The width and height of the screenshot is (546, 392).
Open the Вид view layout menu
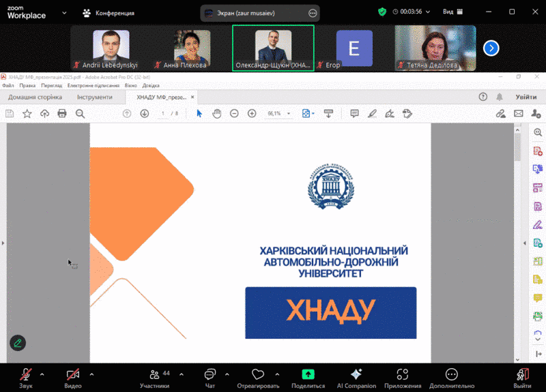point(452,12)
